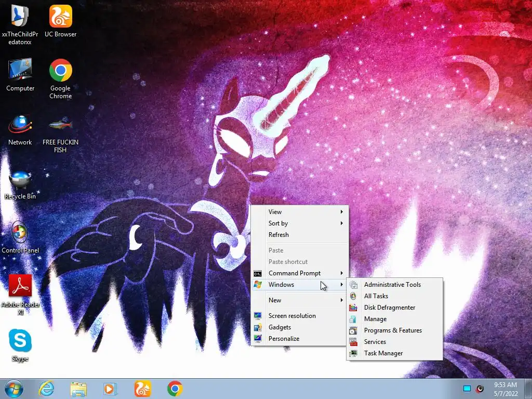Image resolution: width=532 pixels, height=399 pixels.
Task: Choose Refresh from the context menu
Action: 300,235
